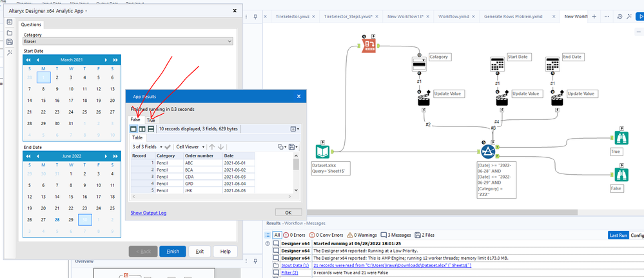Click the Show Output Log link
Image resolution: width=644 pixels, height=278 pixels.
point(148,213)
